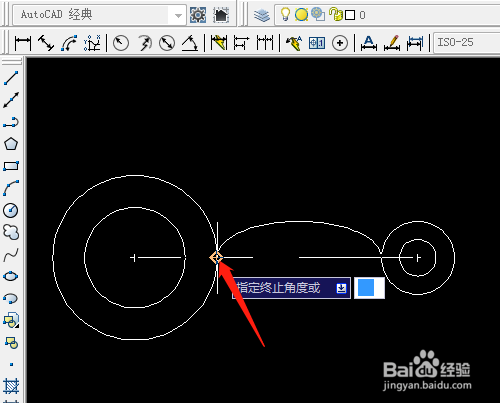This screenshot has height=403, width=500.
Task: Open the ISO-25 dimension style dropdown
Action: [x=467, y=42]
